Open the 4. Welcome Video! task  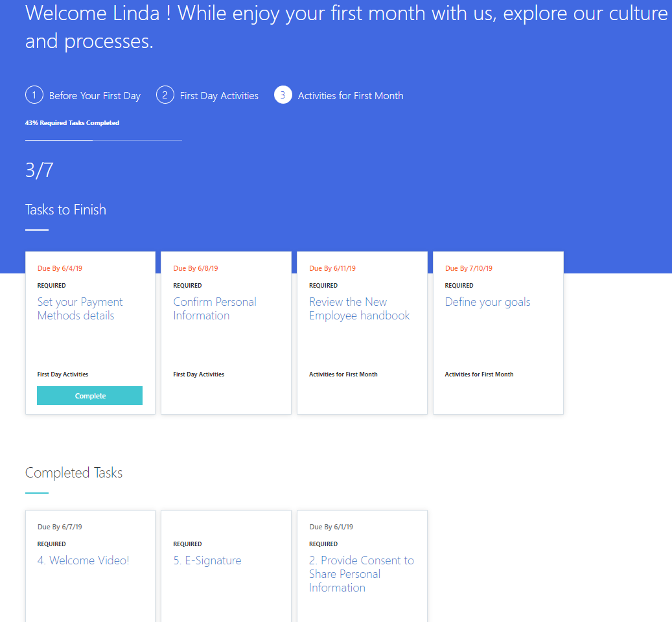(84, 560)
